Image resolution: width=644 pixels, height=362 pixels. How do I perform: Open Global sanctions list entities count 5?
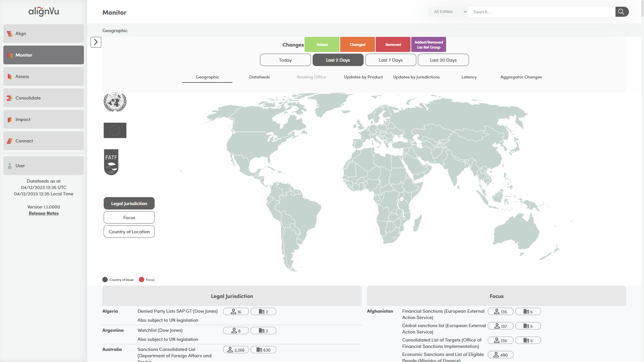(x=528, y=326)
